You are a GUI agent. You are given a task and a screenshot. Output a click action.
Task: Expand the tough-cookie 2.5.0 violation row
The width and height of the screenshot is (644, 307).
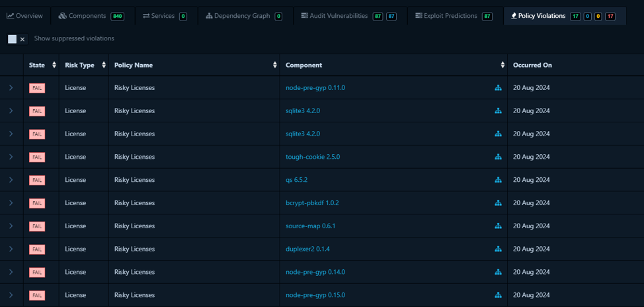(11, 157)
